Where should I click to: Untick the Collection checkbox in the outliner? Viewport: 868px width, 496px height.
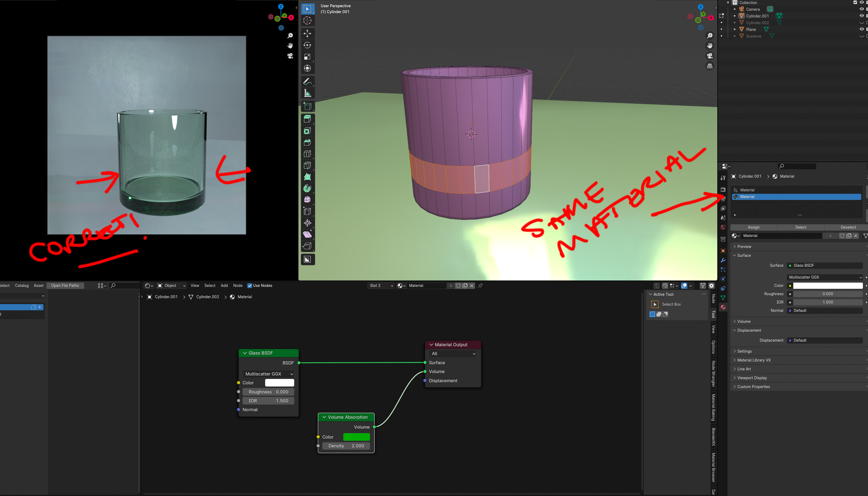click(855, 2)
